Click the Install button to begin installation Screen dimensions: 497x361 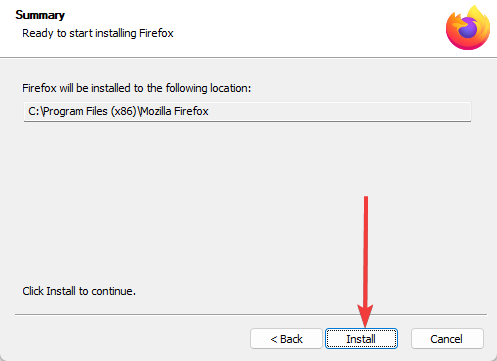pos(361,339)
